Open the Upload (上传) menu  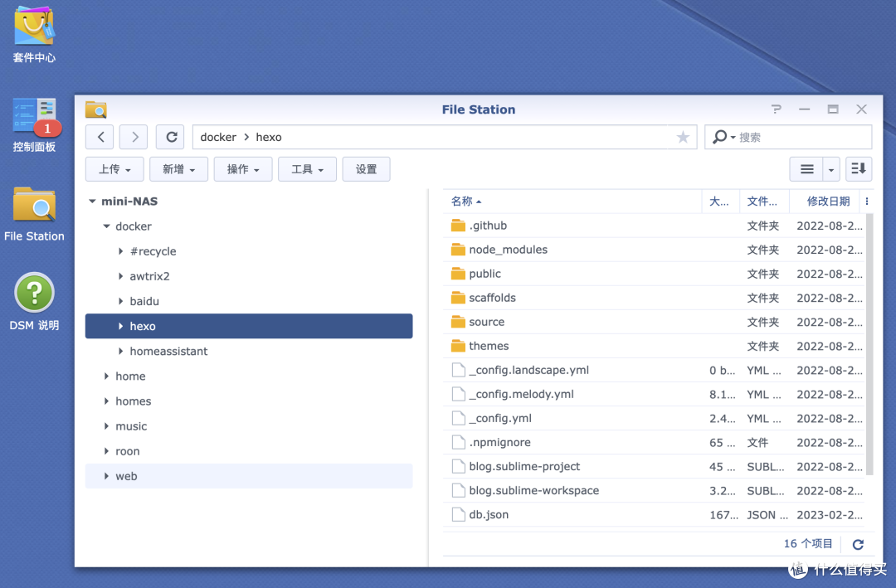coord(114,169)
